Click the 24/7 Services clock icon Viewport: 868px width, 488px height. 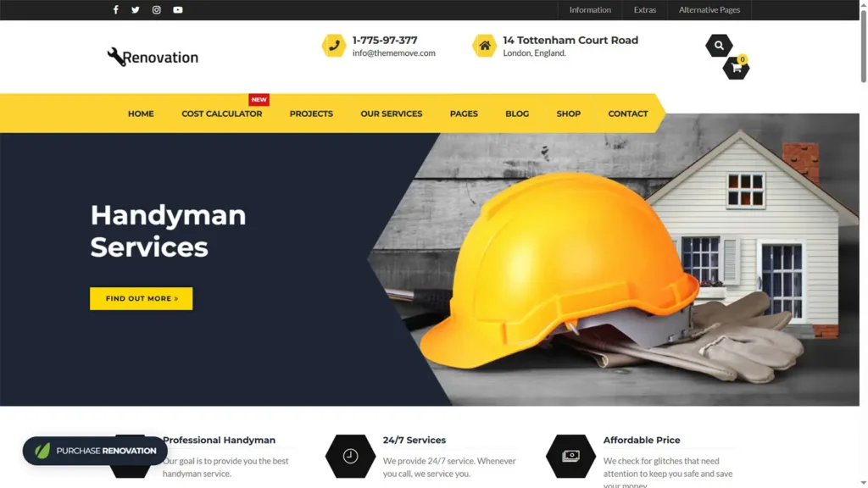350,456
